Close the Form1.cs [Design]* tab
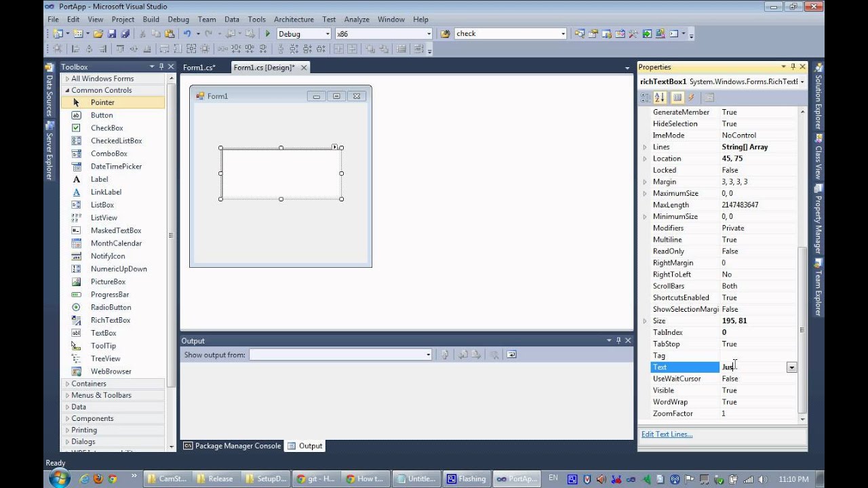The height and width of the screenshot is (488, 868). (x=304, y=67)
